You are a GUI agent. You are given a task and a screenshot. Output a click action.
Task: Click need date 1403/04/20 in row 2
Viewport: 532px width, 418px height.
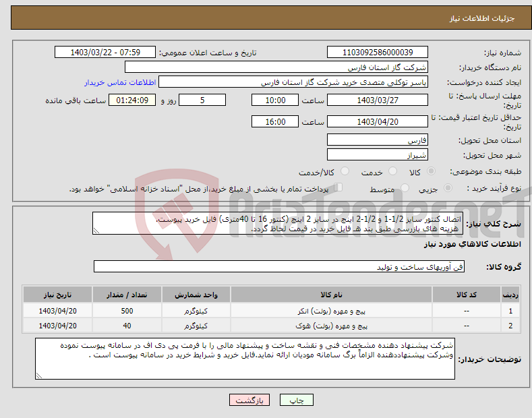tap(58, 326)
